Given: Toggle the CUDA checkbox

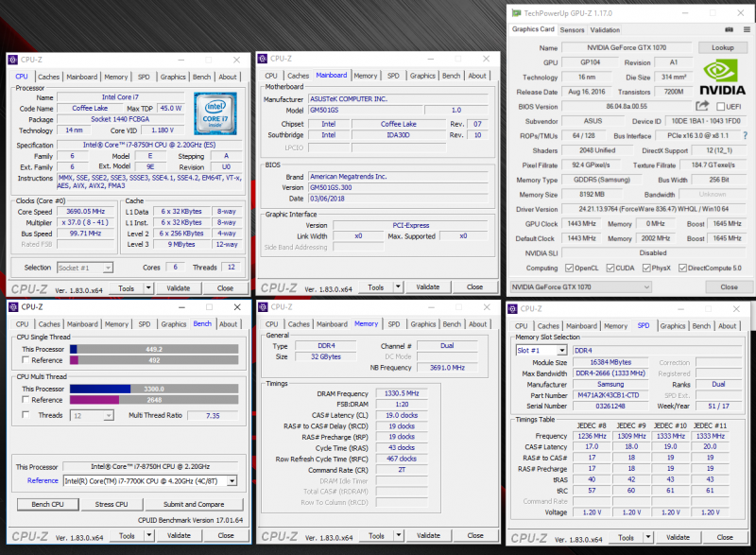Looking at the screenshot, I should pos(610,268).
